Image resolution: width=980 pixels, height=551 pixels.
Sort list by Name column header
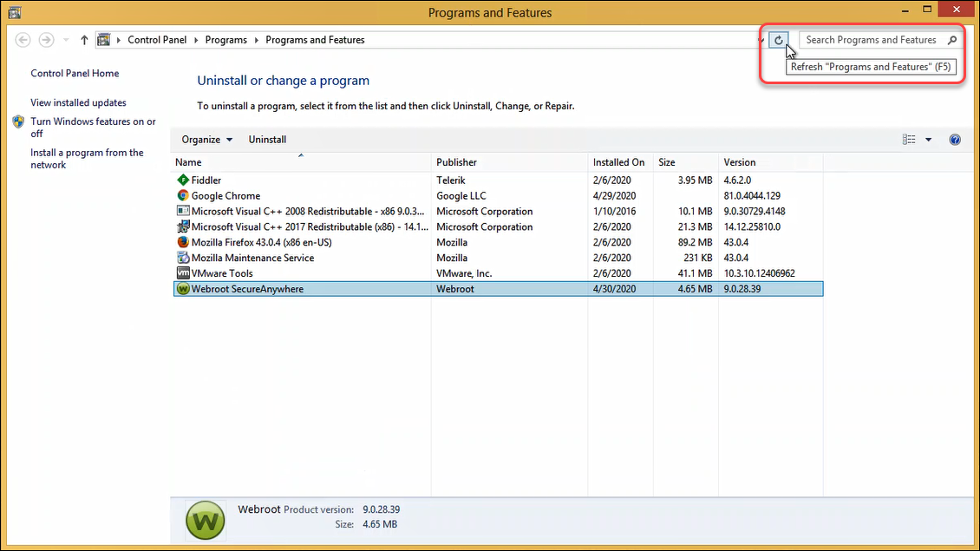pos(301,162)
